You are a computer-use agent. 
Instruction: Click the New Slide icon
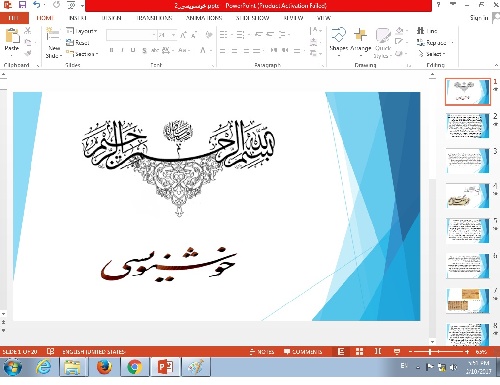tap(52, 34)
